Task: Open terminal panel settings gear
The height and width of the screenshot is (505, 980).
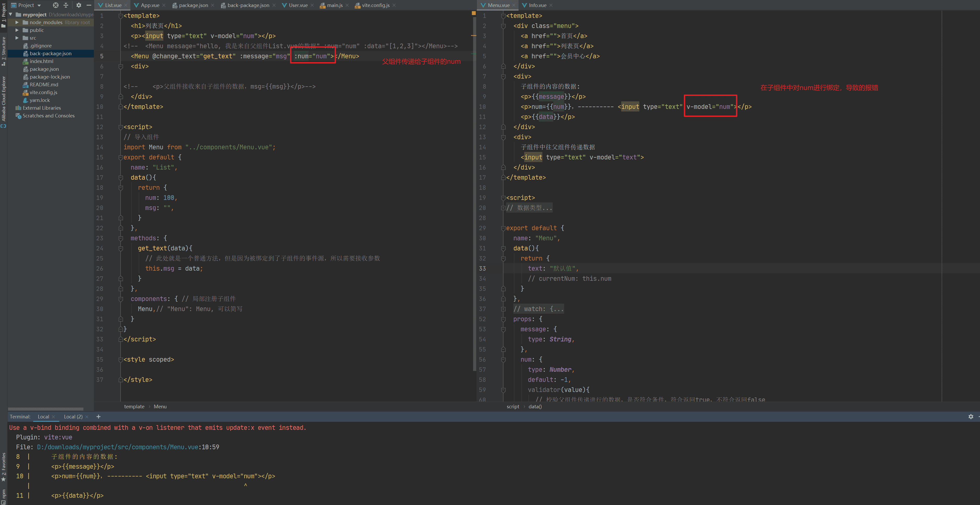Action: [x=970, y=417]
